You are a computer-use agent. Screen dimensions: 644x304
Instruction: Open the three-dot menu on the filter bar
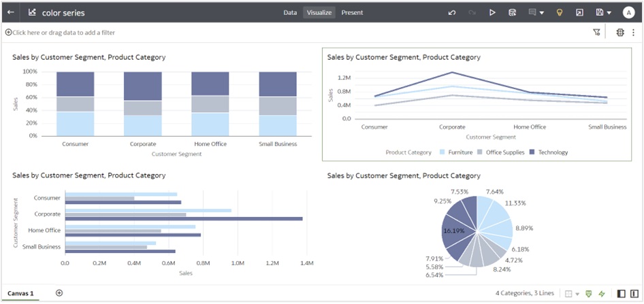tap(634, 32)
